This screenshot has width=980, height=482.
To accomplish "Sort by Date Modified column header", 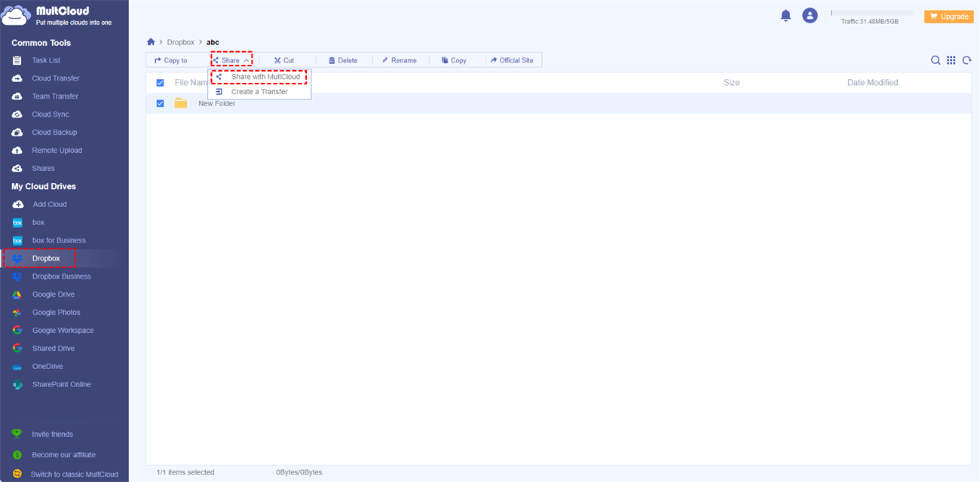I will click(x=872, y=83).
